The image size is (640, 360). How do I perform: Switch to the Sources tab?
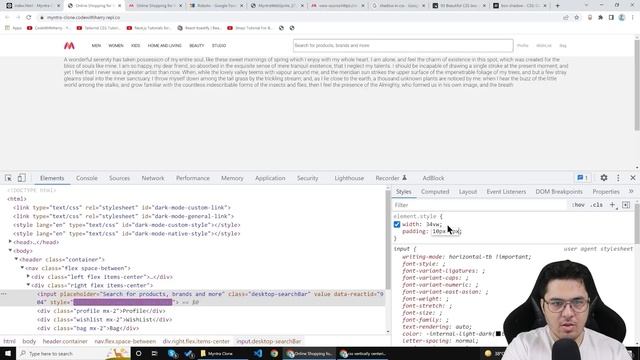tap(119, 178)
